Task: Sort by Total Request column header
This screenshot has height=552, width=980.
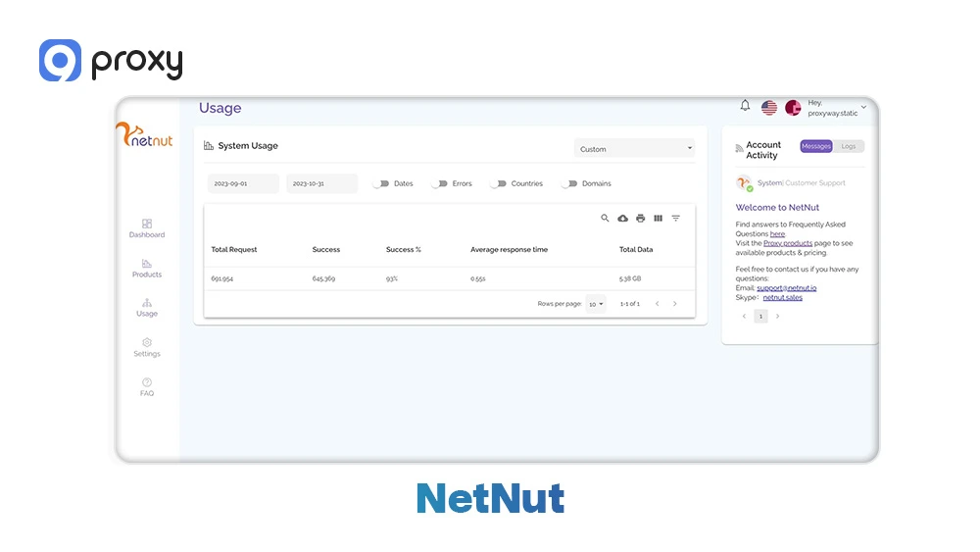Action: pos(234,249)
